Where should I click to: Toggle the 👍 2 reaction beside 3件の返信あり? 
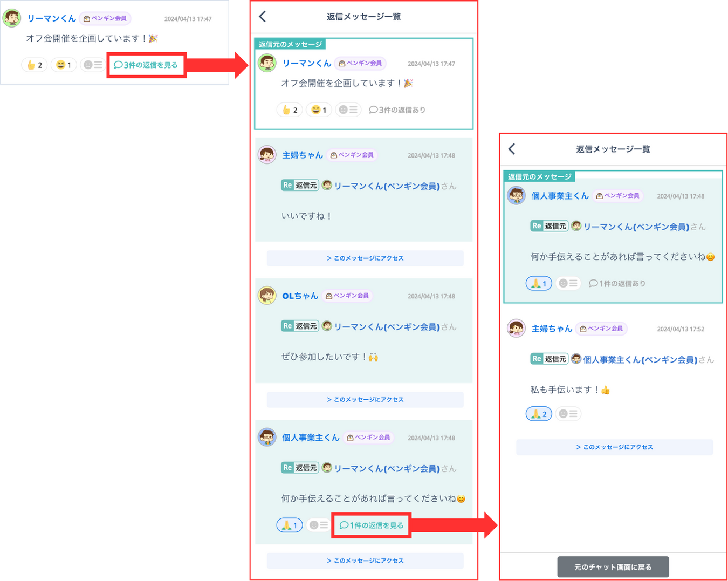pos(290,110)
